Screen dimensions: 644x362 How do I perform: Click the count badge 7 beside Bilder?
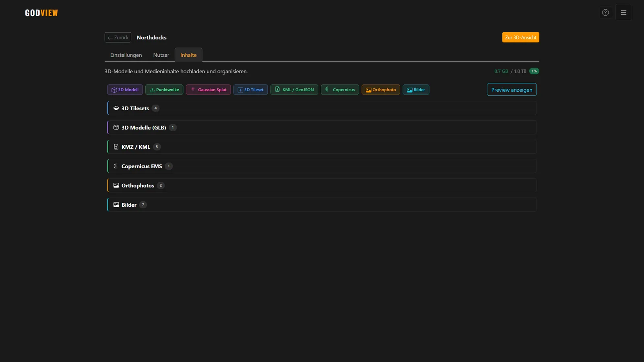tap(143, 205)
